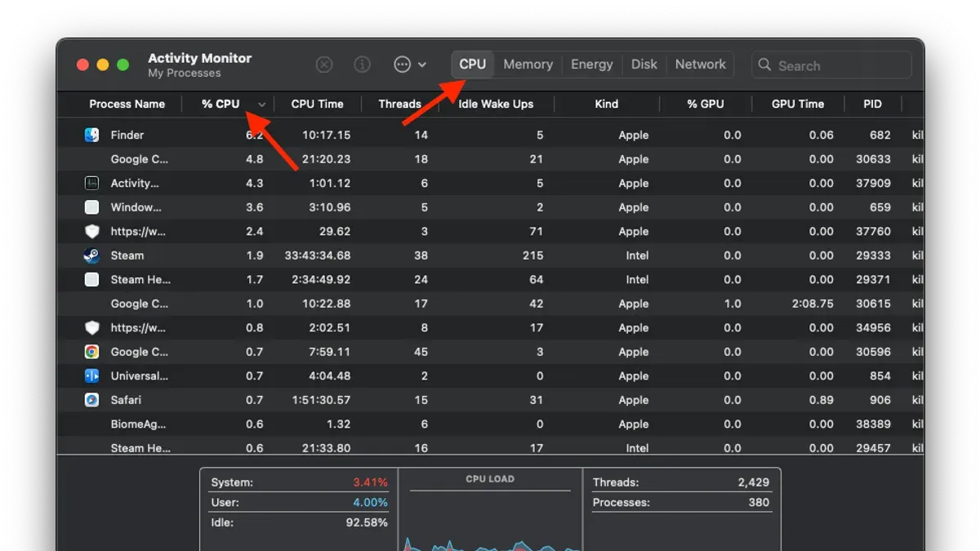Image resolution: width=980 pixels, height=551 pixels.
Task: Click the stop process X toolbar icon
Action: point(324,64)
